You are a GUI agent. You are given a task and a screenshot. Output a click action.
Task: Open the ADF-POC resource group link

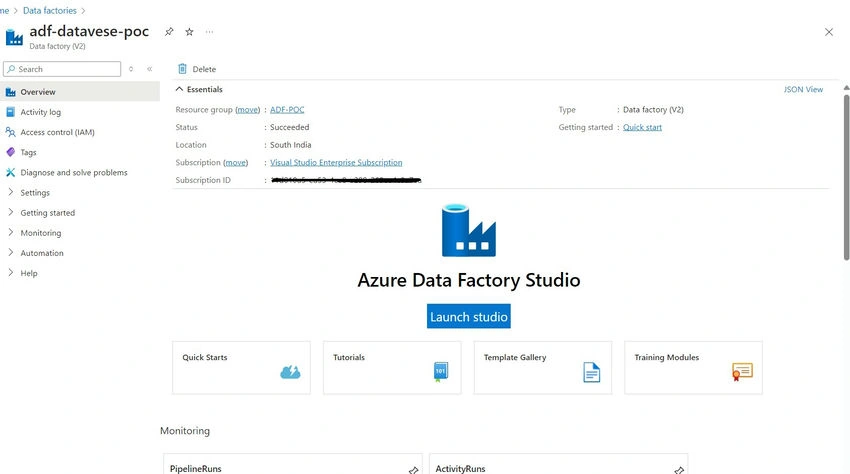click(287, 110)
